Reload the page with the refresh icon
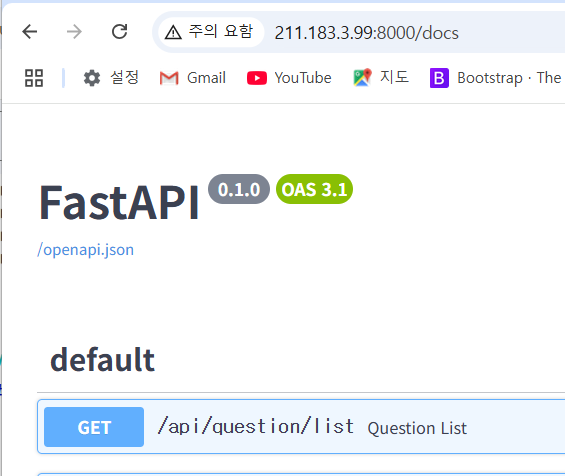The image size is (565, 476). click(x=119, y=32)
